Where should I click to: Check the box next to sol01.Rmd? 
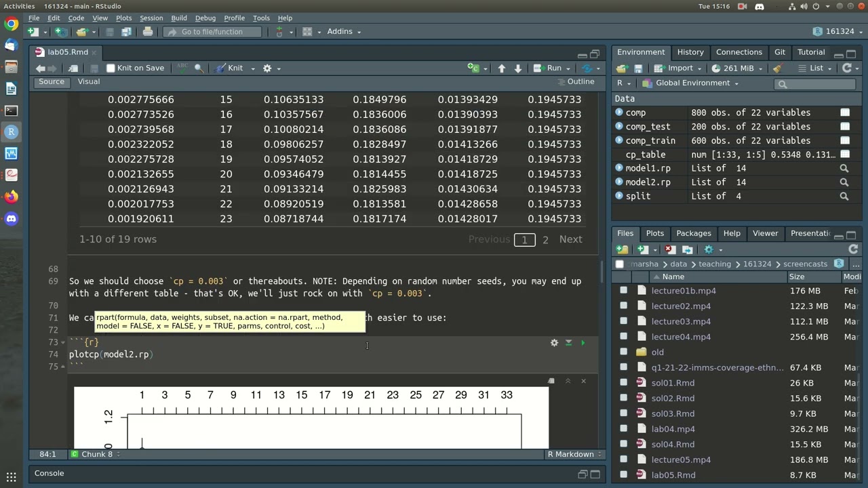click(624, 383)
